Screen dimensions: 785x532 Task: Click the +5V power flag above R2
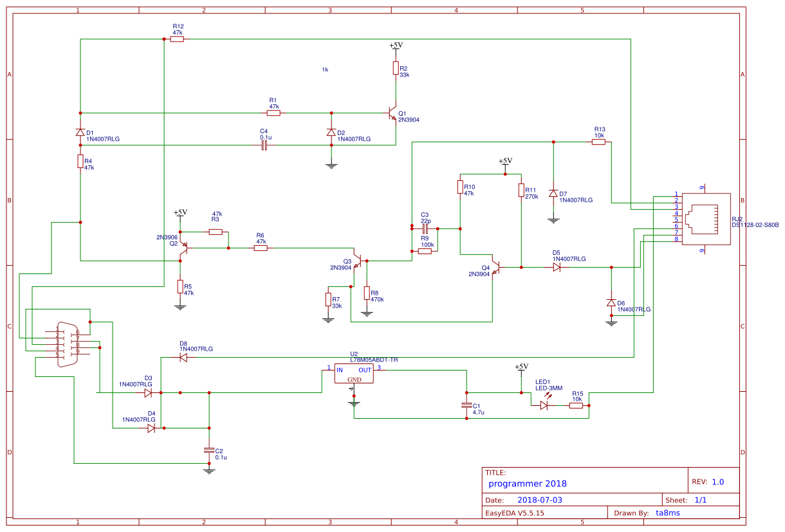tap(396, 46)
